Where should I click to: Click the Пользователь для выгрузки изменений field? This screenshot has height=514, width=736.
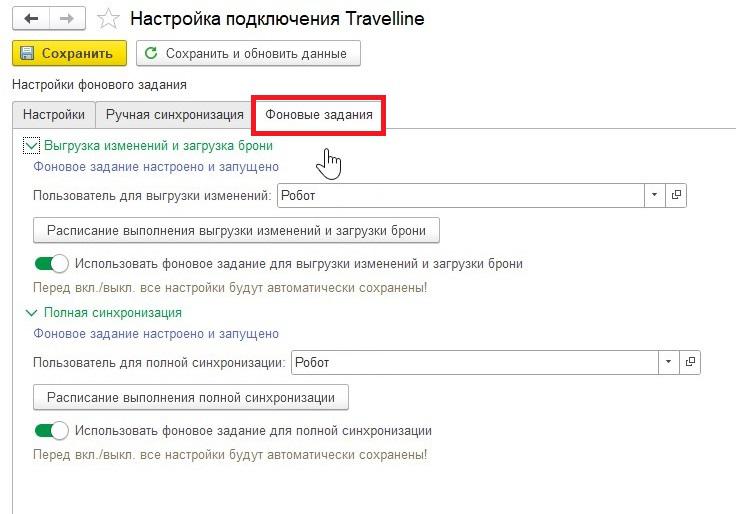pos(460,195)
